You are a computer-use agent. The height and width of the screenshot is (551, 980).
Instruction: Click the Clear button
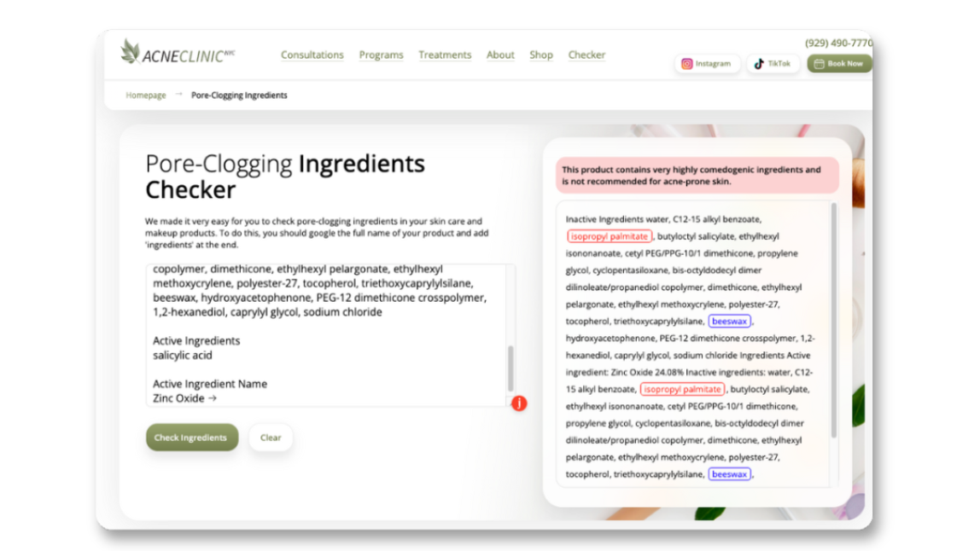(x=271, y=438)
